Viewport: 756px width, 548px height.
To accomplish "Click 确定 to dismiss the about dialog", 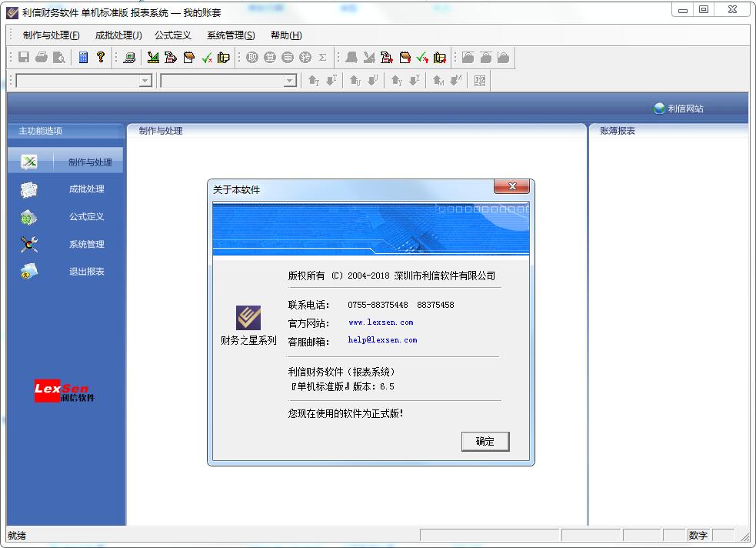I will coord(485,441).
